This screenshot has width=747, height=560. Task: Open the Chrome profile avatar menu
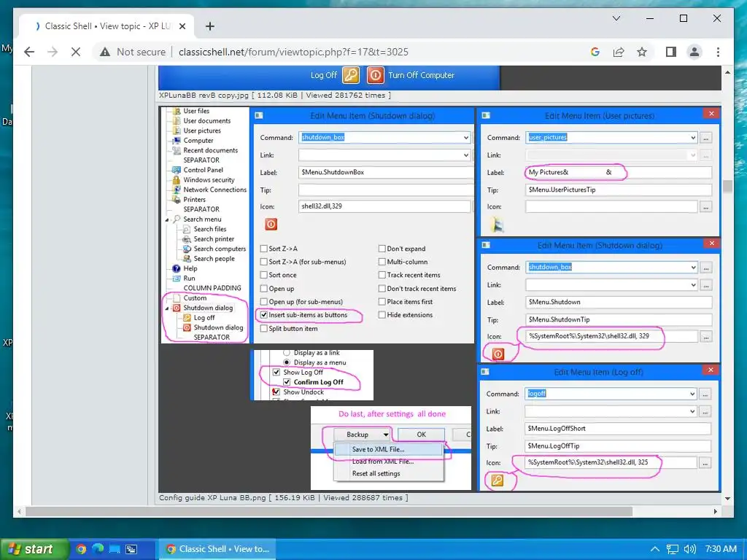[694, 52]
